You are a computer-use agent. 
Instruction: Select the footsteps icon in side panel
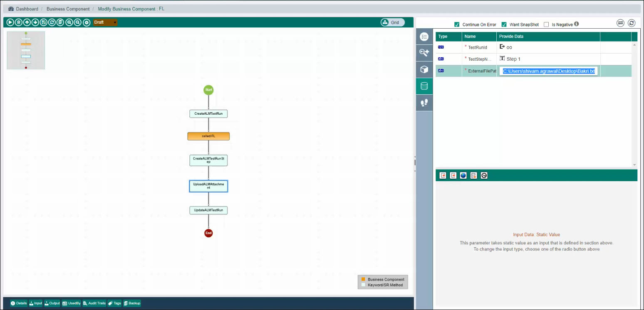pyautogui.click(x=424, y=103)
